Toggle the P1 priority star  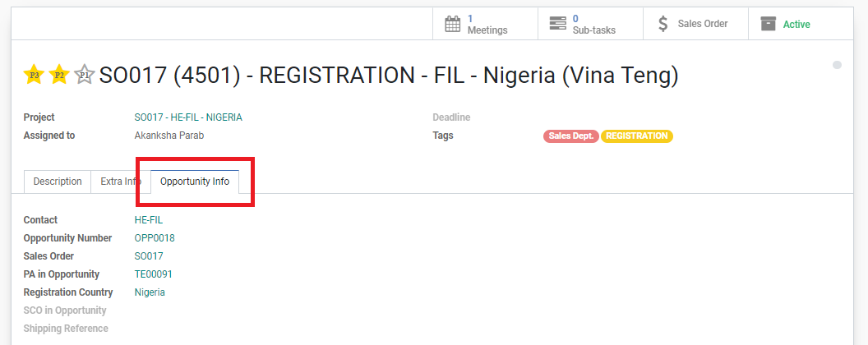click(84, 74)
